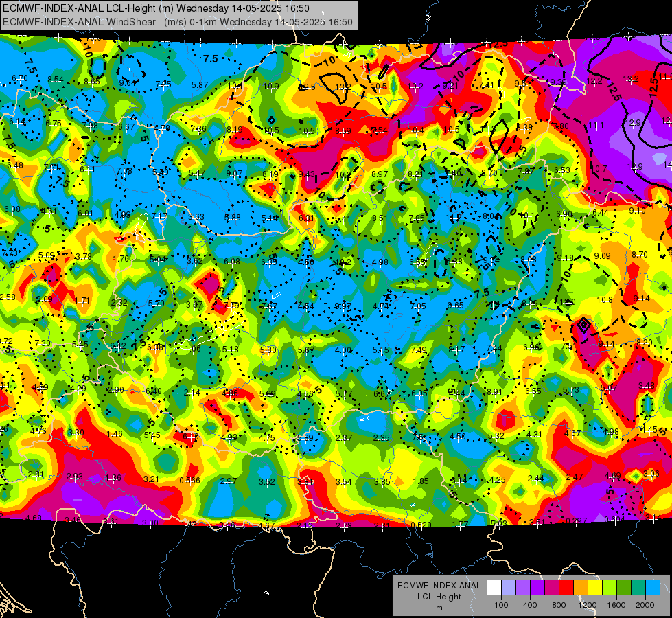Click the grid value 3.52
This screenshot has height=618, width=672.
click(x=266, y=481)
